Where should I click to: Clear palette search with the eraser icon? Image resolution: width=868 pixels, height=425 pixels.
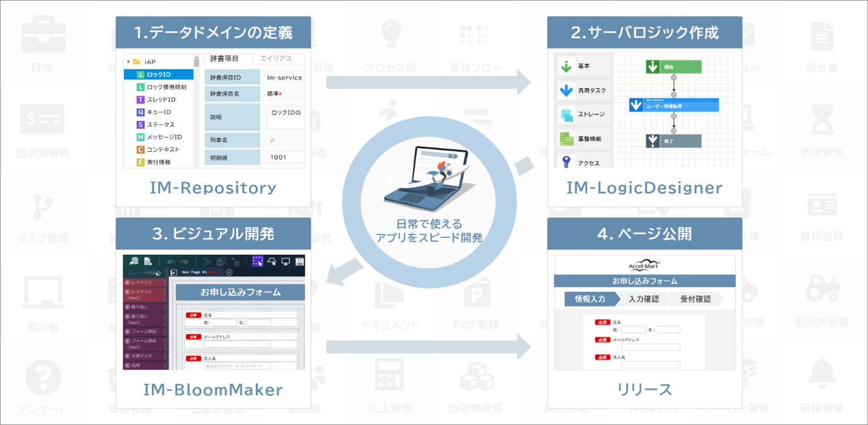coord(158,273)
